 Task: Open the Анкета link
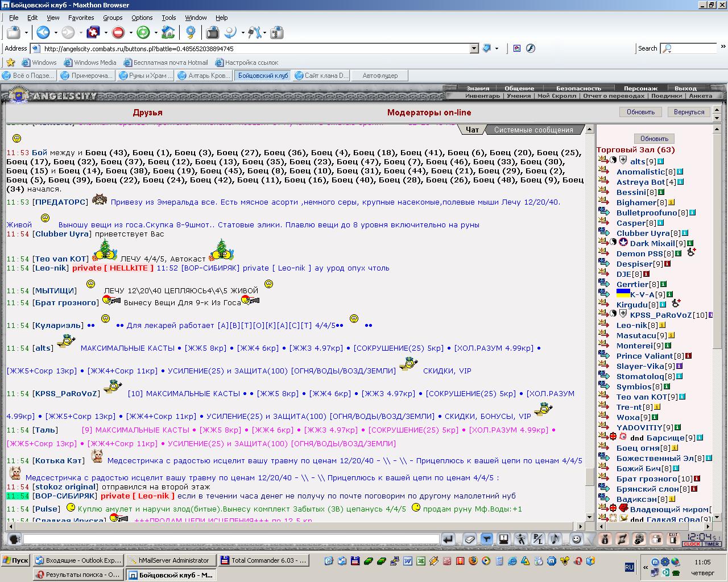tap(700, 95)
